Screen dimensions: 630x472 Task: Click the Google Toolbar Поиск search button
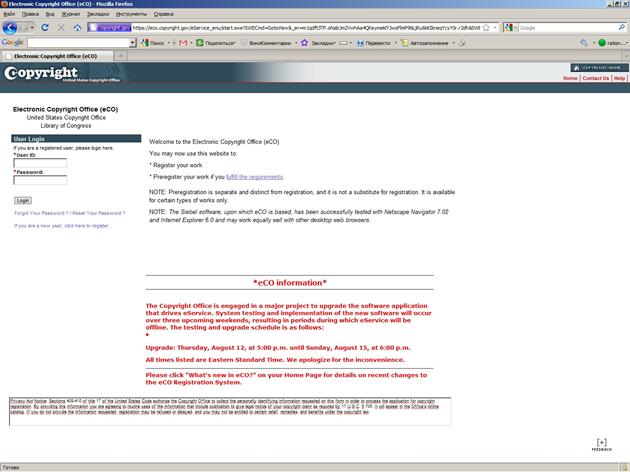(152, 43)
